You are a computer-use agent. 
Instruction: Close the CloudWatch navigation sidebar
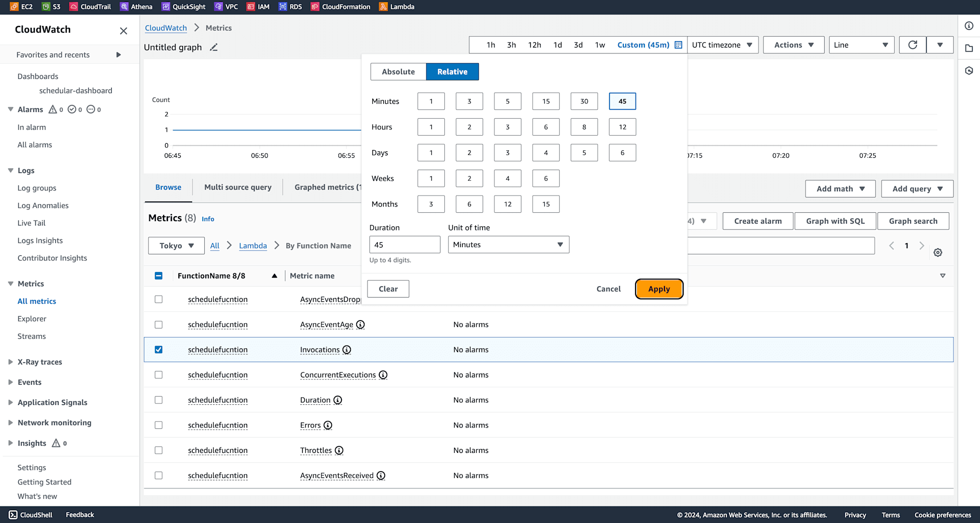pyautogui.click(x=123, y=31)
